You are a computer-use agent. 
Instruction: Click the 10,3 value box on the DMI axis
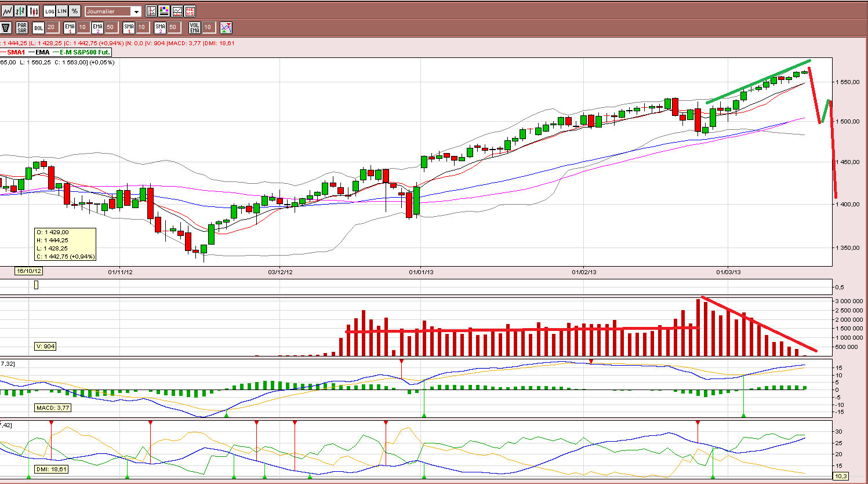click(x=841, y=476)
